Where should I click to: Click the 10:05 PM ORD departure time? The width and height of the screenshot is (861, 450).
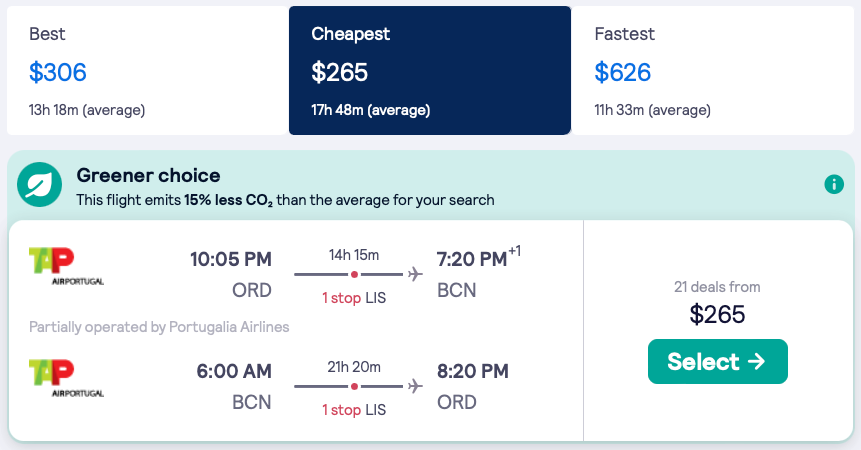coord(231,260)
